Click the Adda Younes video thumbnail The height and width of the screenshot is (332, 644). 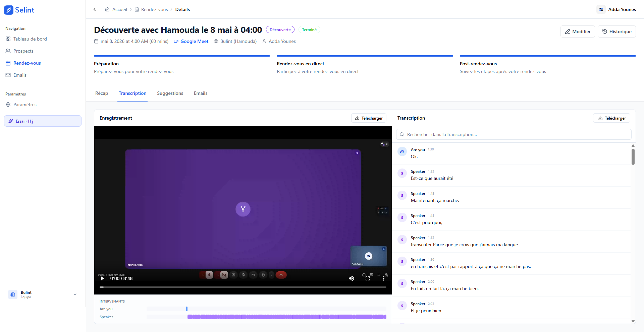pyautogui.click(x=369, y=256)
